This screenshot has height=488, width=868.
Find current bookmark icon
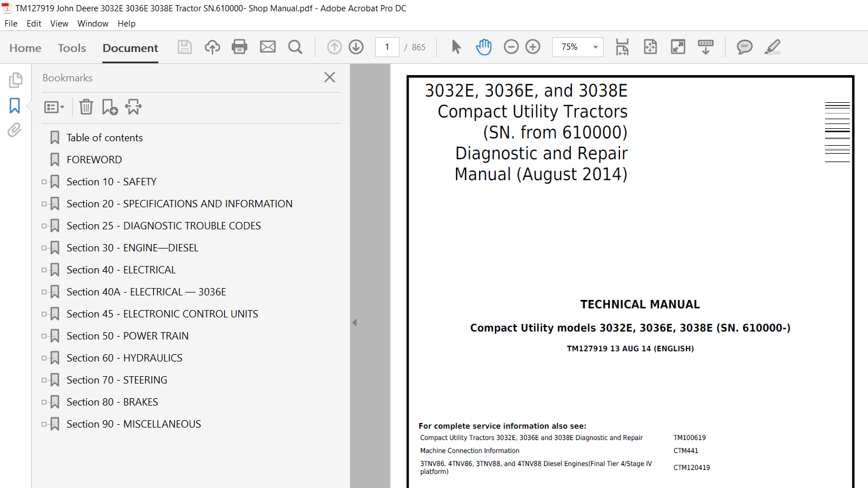133,107
